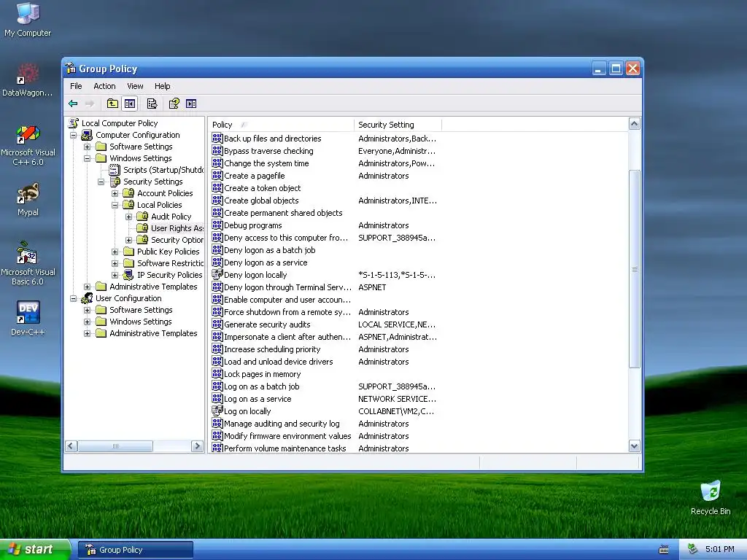
Task: Expand Administrative Templates under Computer Configuration
Action: coord(88,287)
